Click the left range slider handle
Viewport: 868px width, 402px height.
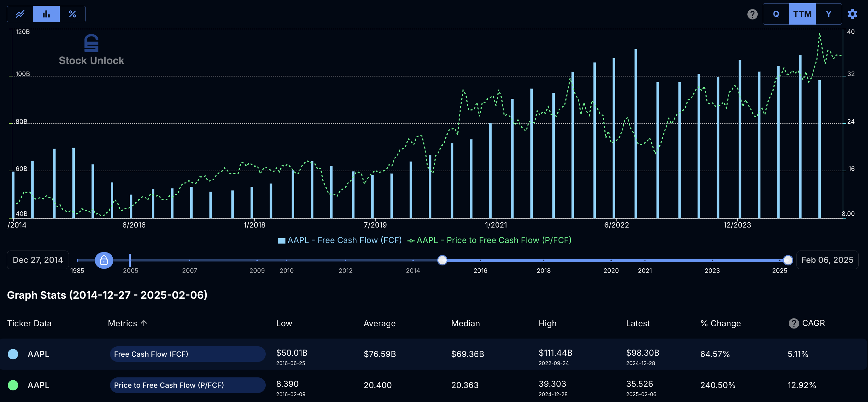pos(442,260)
